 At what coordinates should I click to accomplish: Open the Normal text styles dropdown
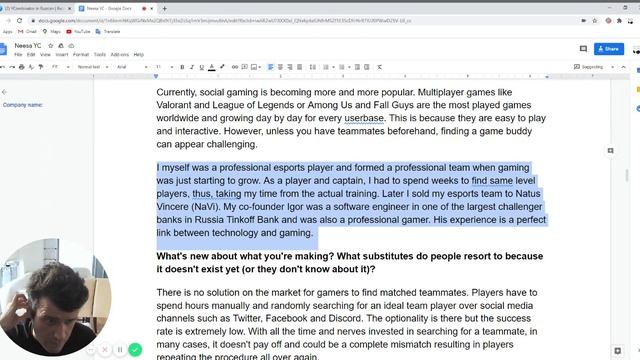pos(93,67)
